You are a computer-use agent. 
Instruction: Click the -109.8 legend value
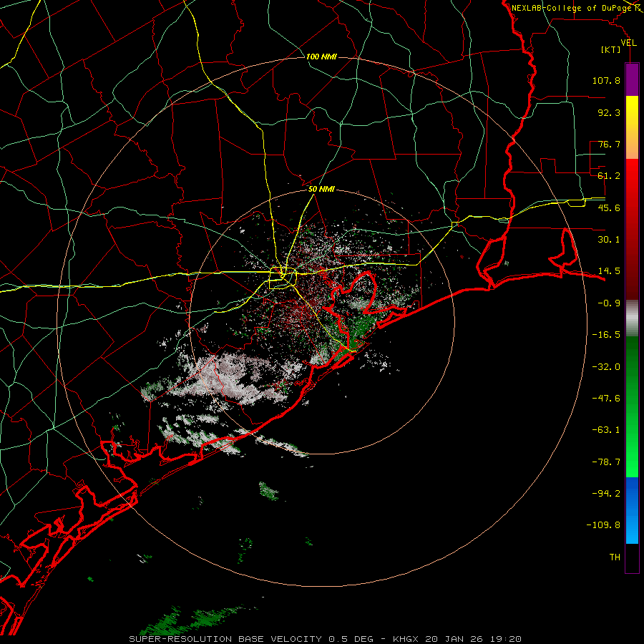[x=603, y=525]
